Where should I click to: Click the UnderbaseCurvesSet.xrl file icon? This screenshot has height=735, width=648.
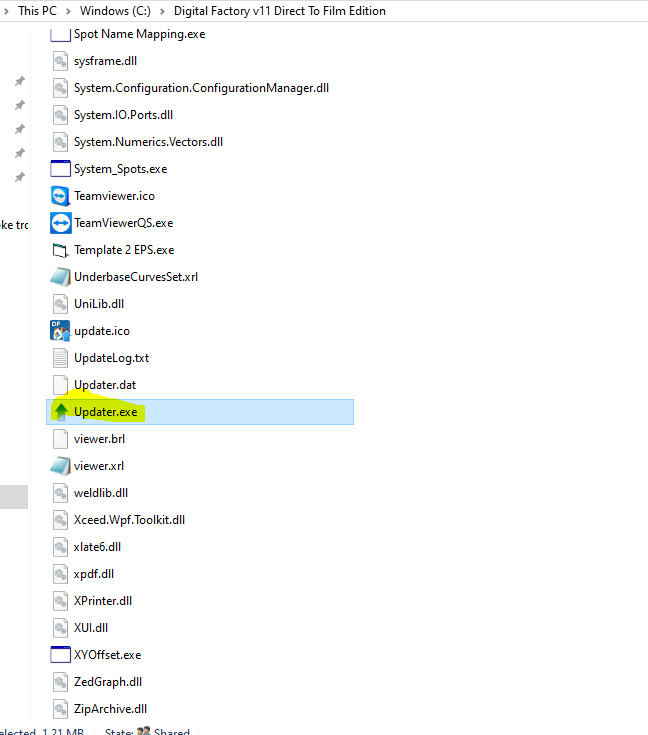tap(61, 277)
